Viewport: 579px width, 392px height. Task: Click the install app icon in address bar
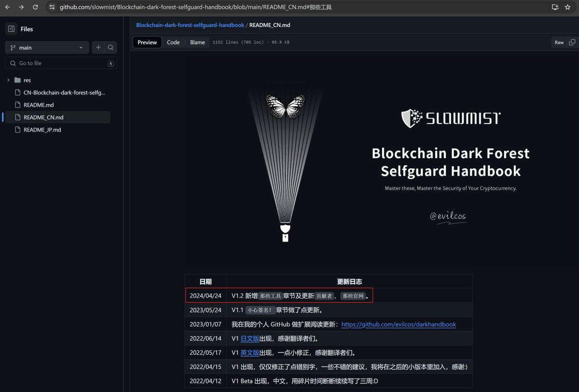pyautogui.click(x=555, y=7)
